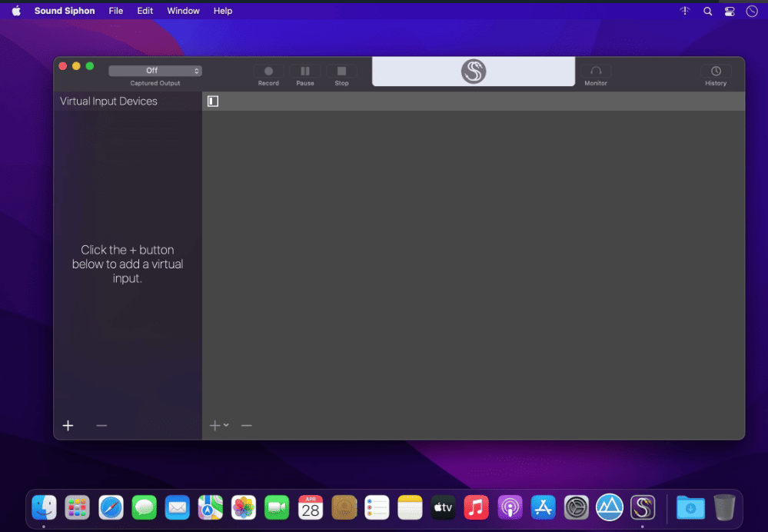Remove the source with minus in main panel
The image size is (768, 532).
[246, 425]
